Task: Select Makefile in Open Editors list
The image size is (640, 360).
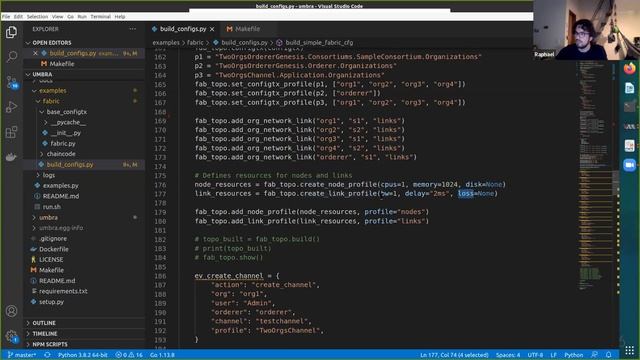Action: click(x=62, y=64)
